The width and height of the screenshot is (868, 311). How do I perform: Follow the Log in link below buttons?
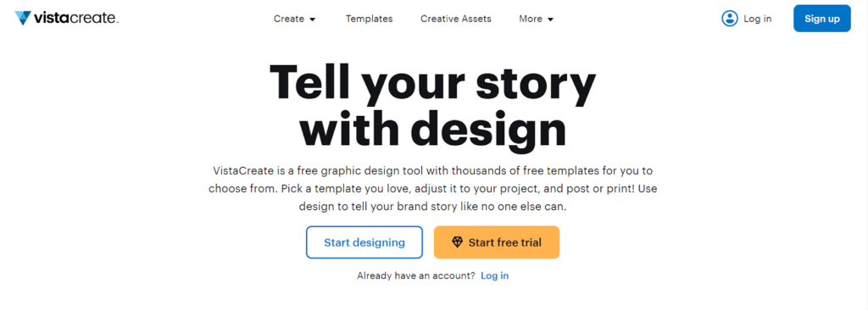[x=494, y=275]
